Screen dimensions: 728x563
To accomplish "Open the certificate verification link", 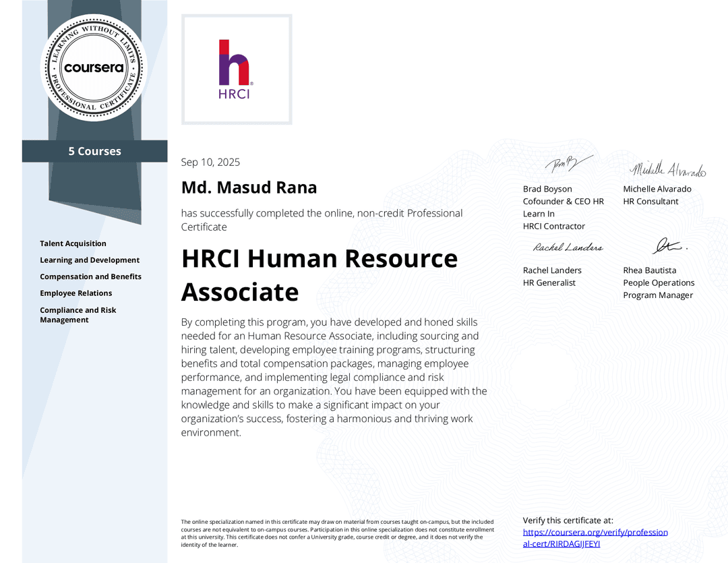I will [595, 537].
